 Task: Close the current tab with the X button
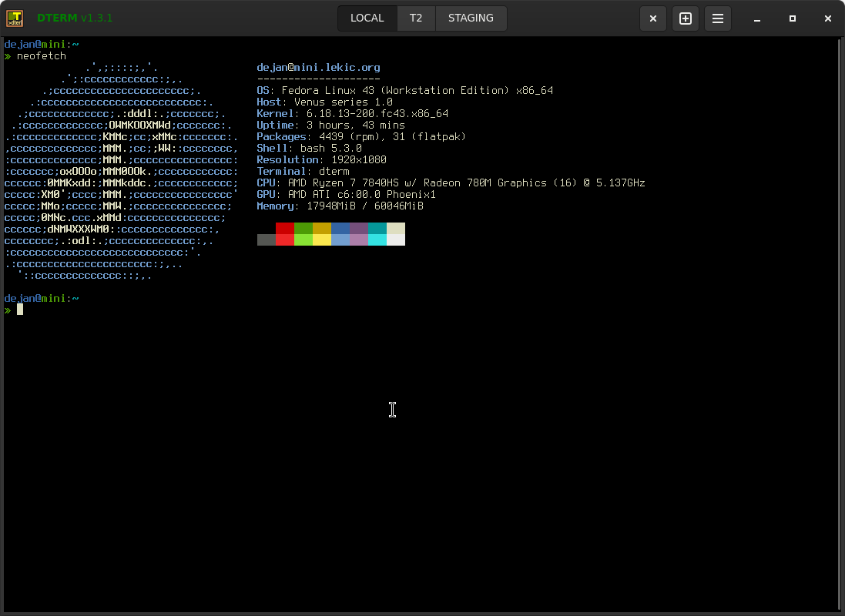[x=653, y=18]
